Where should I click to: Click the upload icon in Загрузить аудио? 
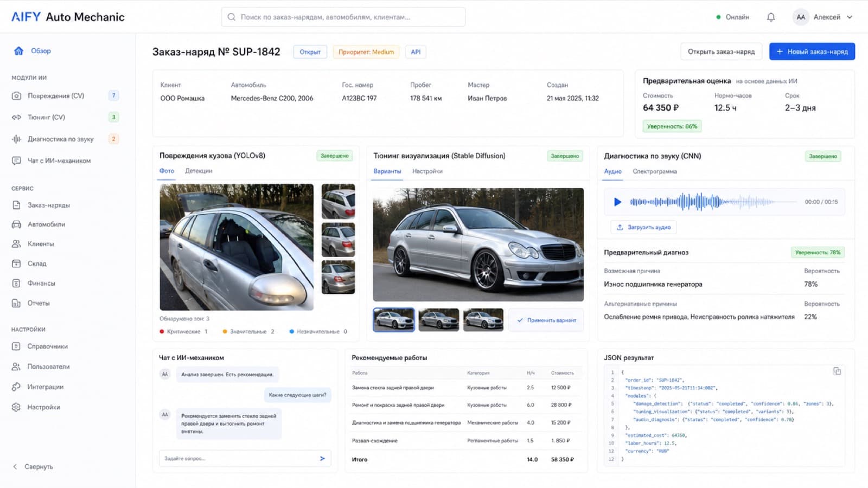pos(620,227)
